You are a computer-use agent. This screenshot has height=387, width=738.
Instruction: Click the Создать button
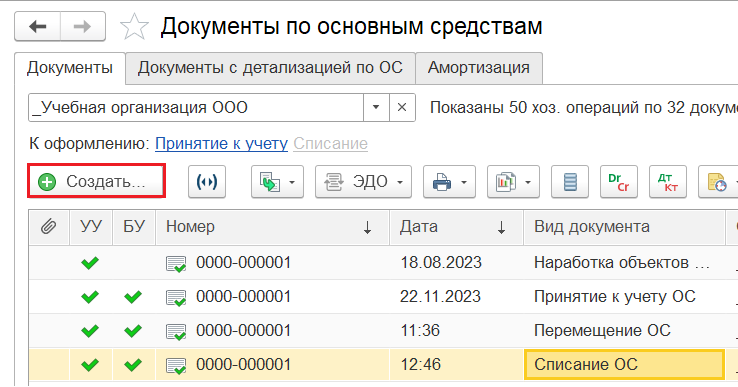(96, 181)
